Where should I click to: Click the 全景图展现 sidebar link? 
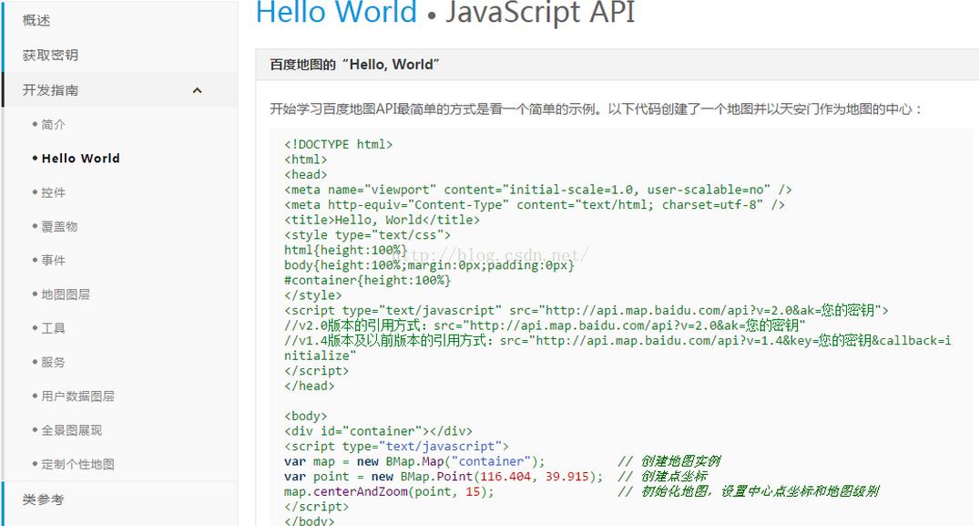point(69,429)
